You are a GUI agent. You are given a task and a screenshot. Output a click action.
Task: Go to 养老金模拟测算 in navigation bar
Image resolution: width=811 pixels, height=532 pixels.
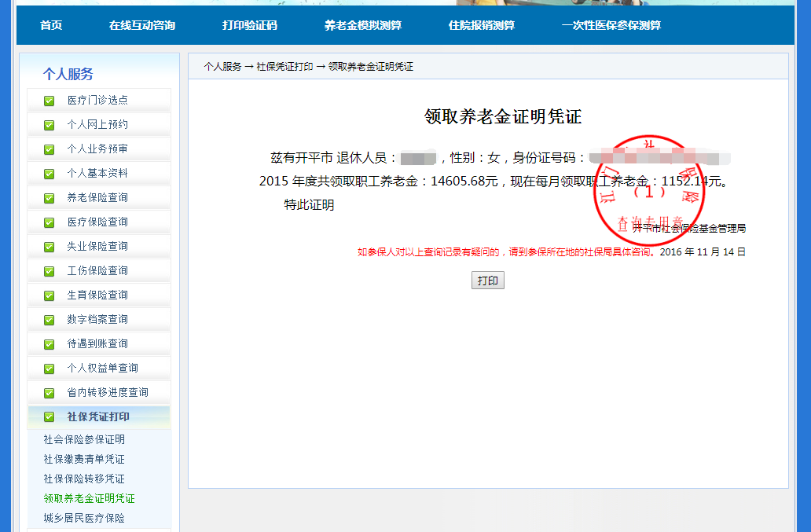click(x=362, y=25)
